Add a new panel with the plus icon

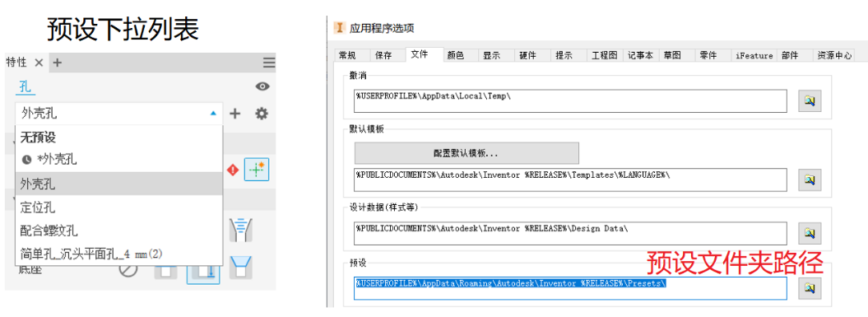[57, 63]
